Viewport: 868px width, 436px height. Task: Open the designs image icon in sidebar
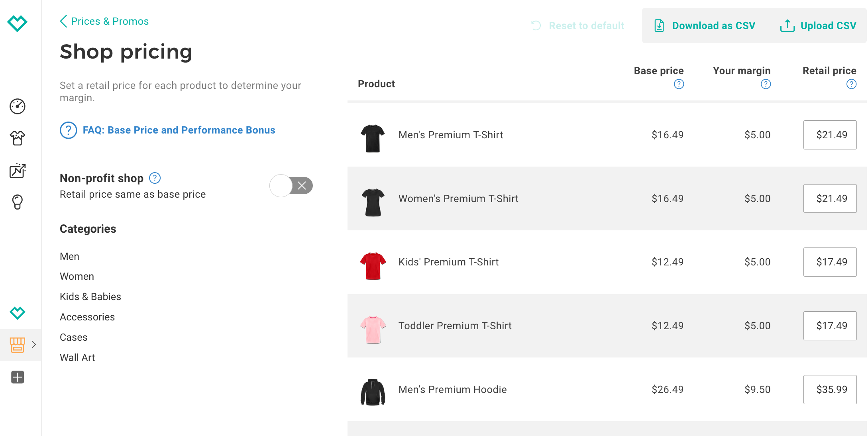[x=18, y=171]
